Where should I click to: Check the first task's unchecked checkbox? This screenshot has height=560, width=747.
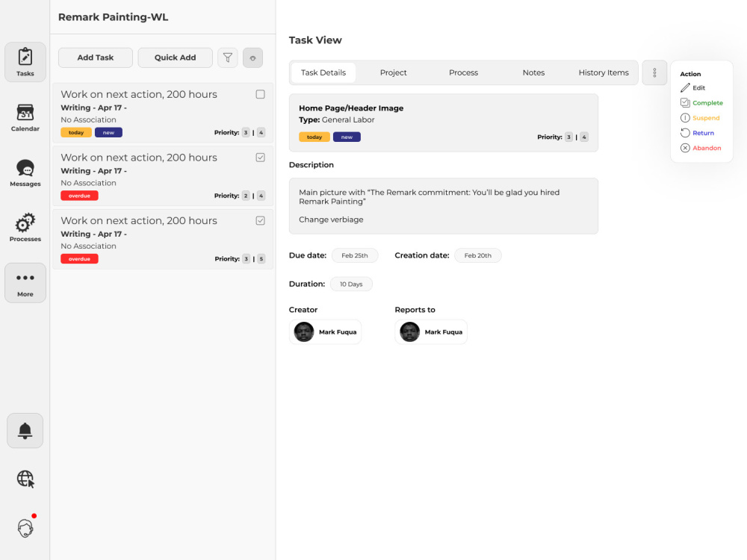(260, 94)
